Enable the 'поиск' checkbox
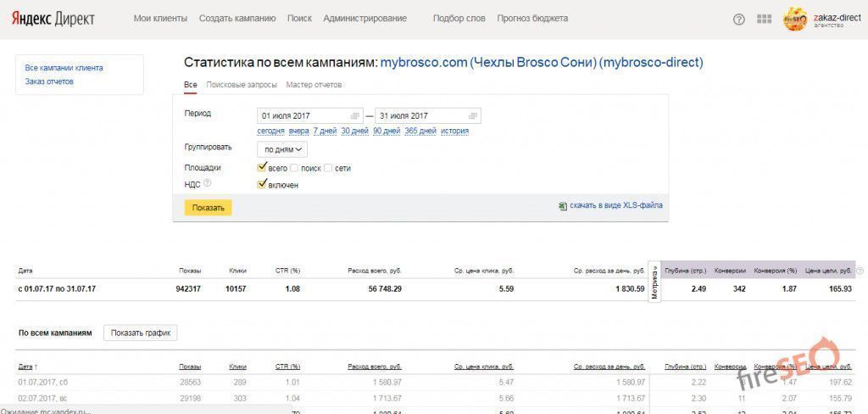The height and width of the screenshot is (414, 868). point(295,168)
